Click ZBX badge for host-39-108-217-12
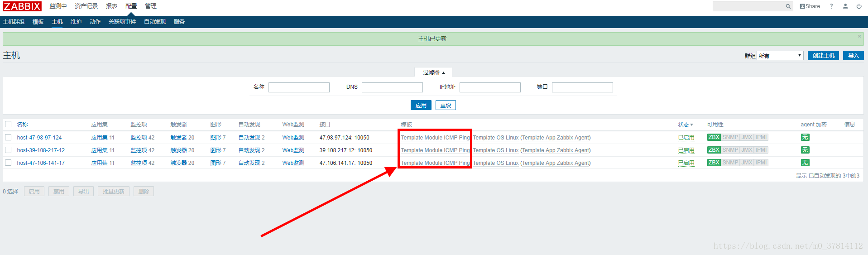 714,150
